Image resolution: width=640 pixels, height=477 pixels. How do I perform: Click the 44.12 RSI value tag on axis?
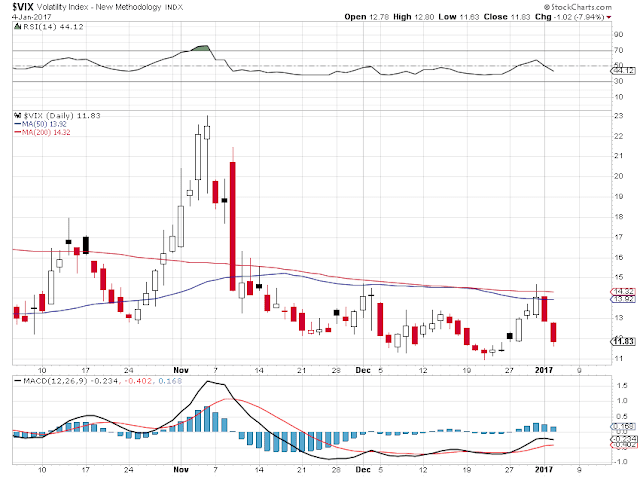pos(623,71)
